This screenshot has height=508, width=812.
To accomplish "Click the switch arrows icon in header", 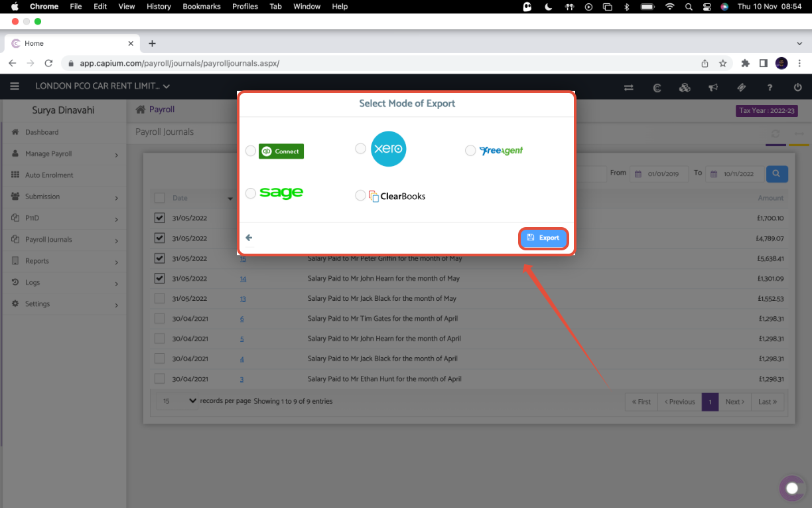I will (629, 87).
